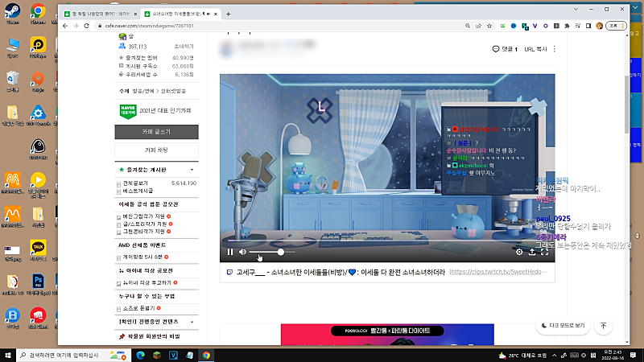
Task: Open the post more-options three dots
Action: coord(555,49)
